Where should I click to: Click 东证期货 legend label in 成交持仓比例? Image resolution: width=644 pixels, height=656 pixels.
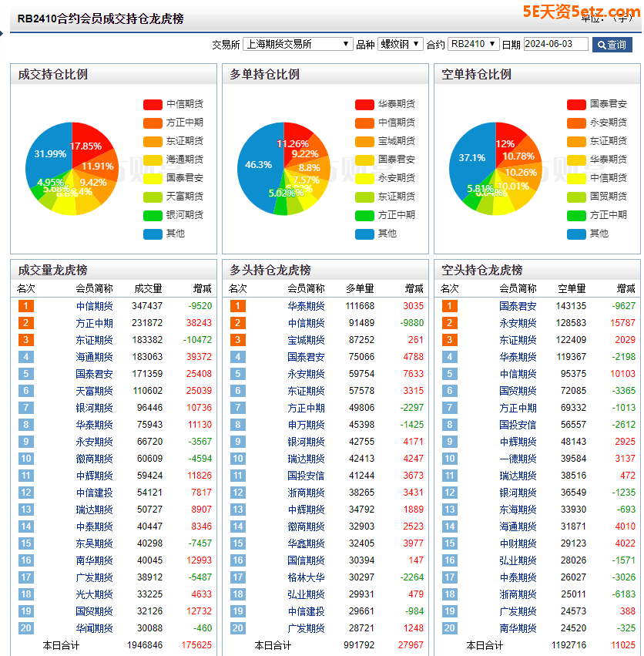[185, 141]
